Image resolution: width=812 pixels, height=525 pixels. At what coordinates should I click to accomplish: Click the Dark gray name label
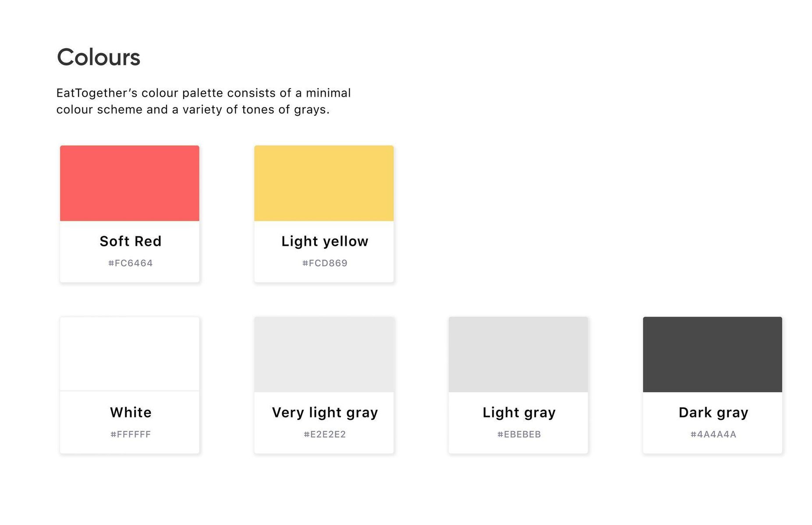[x=713, y=413]
